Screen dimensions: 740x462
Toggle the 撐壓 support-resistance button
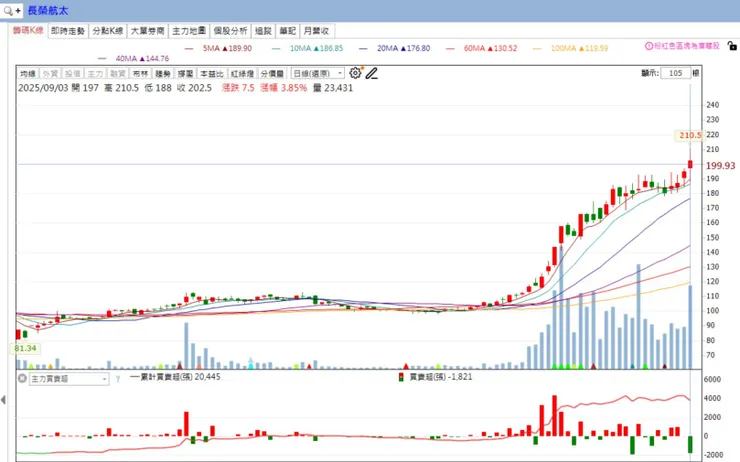pos(185,74)
